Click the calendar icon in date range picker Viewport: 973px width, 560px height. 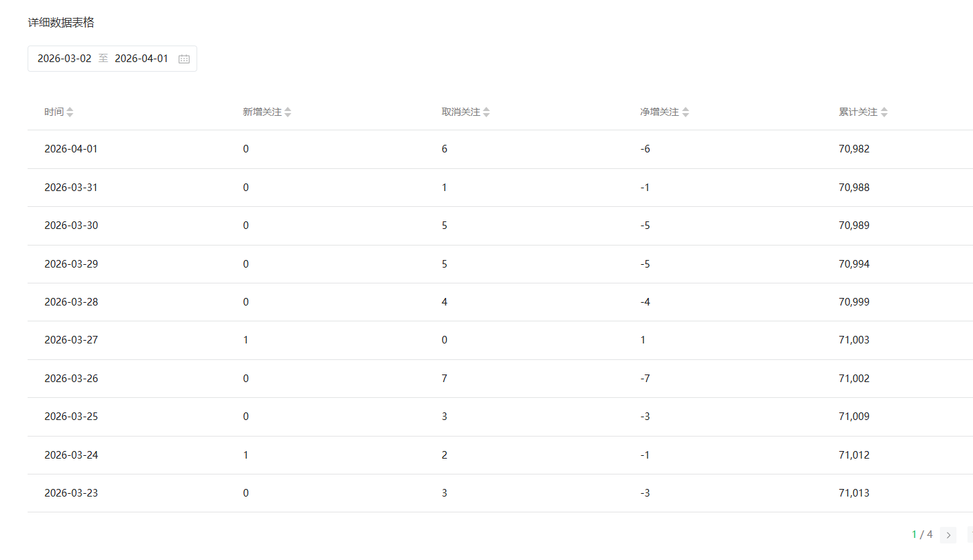click(184, 59)
